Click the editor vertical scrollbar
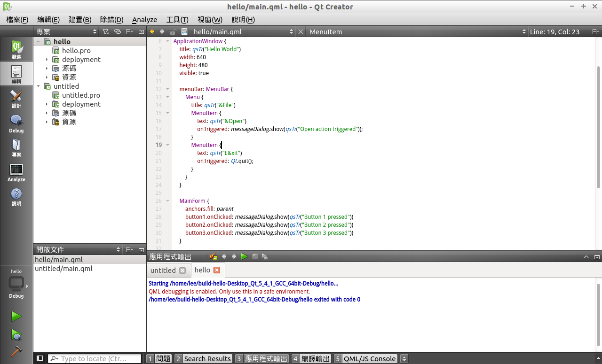The width and height of the screenshot is (602, 364). tap(598, 127)
